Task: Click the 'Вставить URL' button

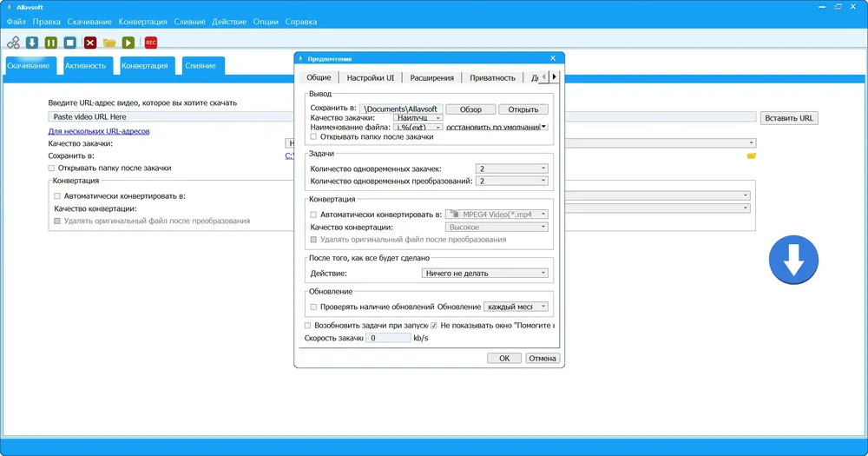Action: 789,117
